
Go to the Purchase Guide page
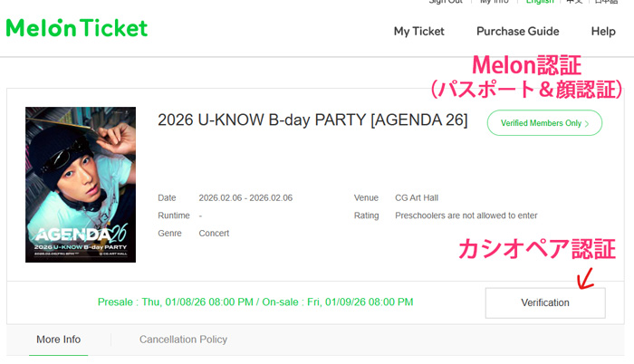click(517, 31)
